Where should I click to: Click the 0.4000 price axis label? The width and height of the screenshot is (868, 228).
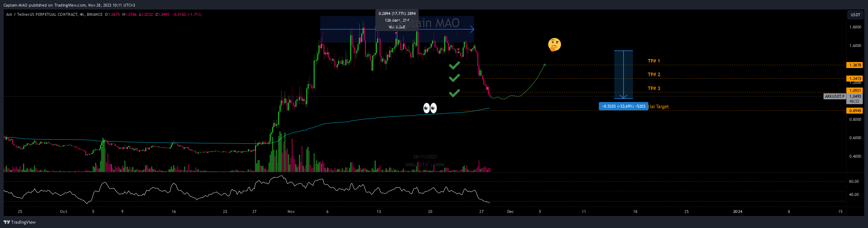[855, 156]
